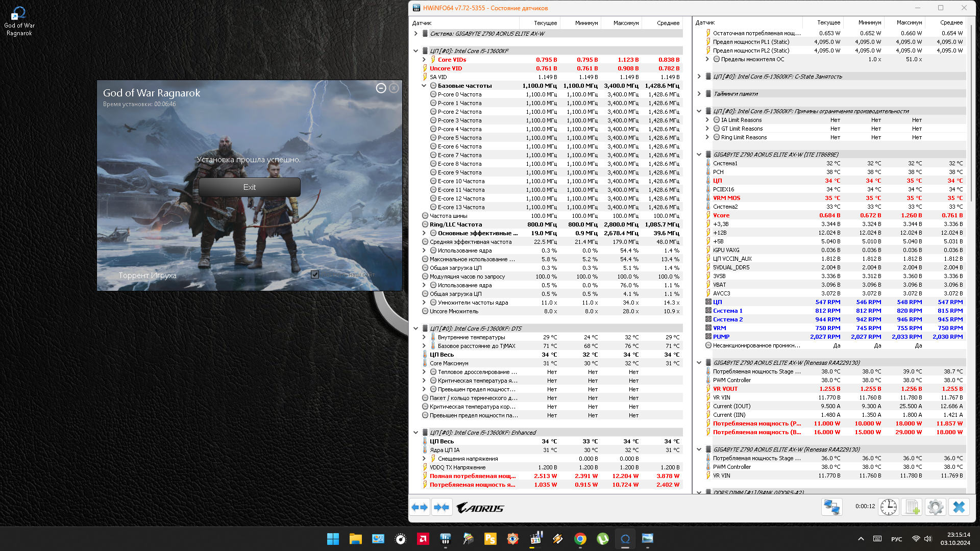Open the network monitors icon in HWiNFO
This screenshot has width=980, height=551.
[831, 507]
